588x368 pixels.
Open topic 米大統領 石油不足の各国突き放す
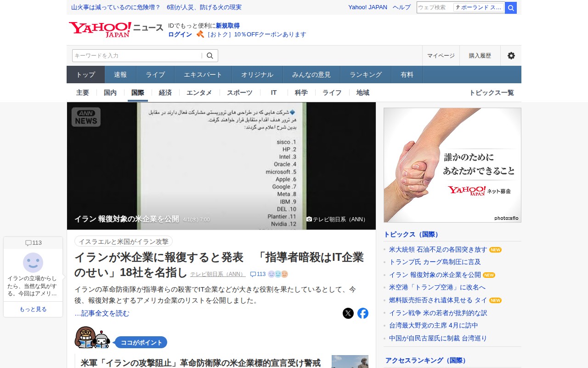[438, 250]
